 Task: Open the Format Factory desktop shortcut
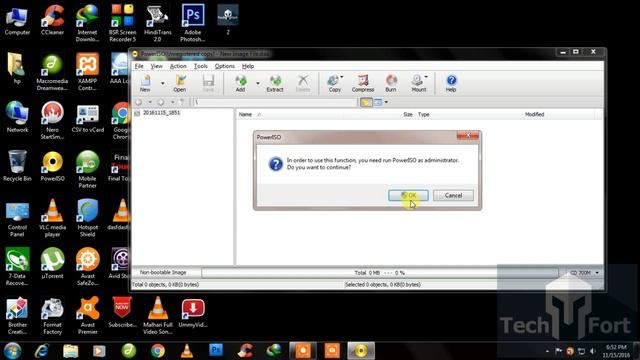pos(52,316)
